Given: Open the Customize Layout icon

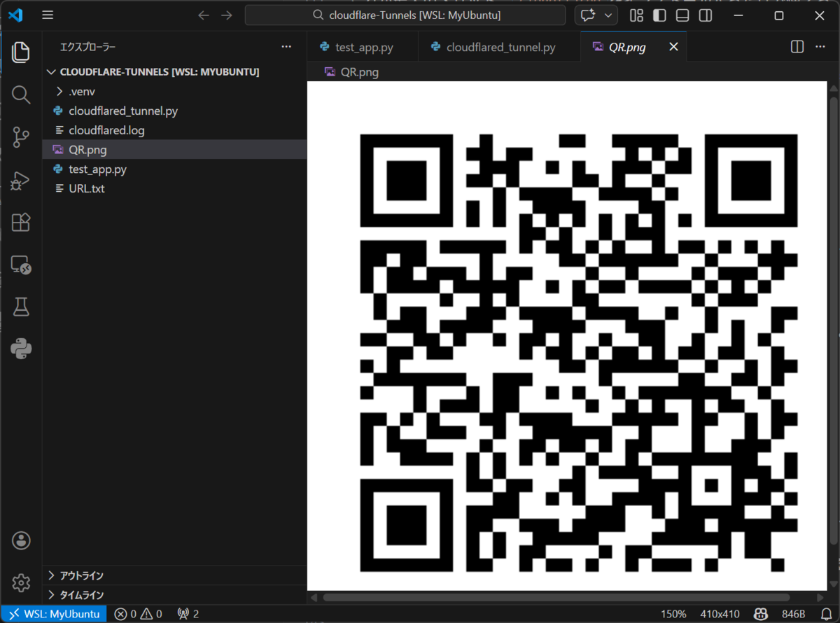Looking at the screenshot, I should (x=636, y=15).
